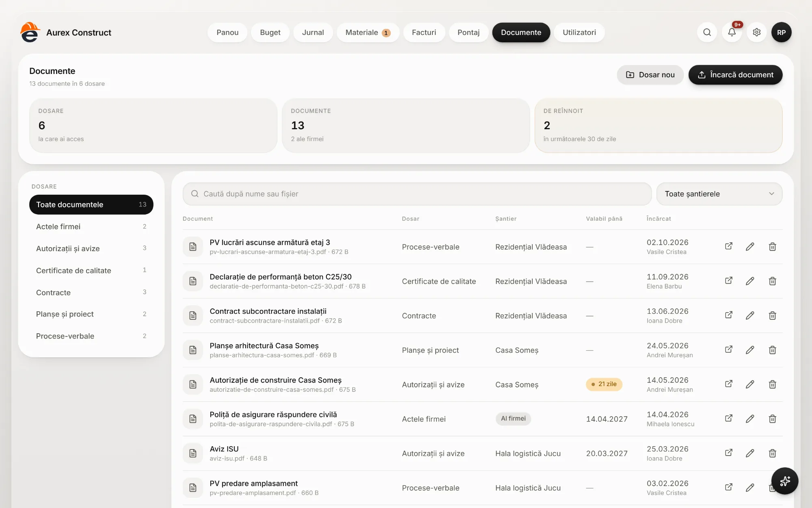The height and width of the screenshot is (508, 812).
Task: Click the Aurex Construct helmet logo
Action: click(30, 33)
